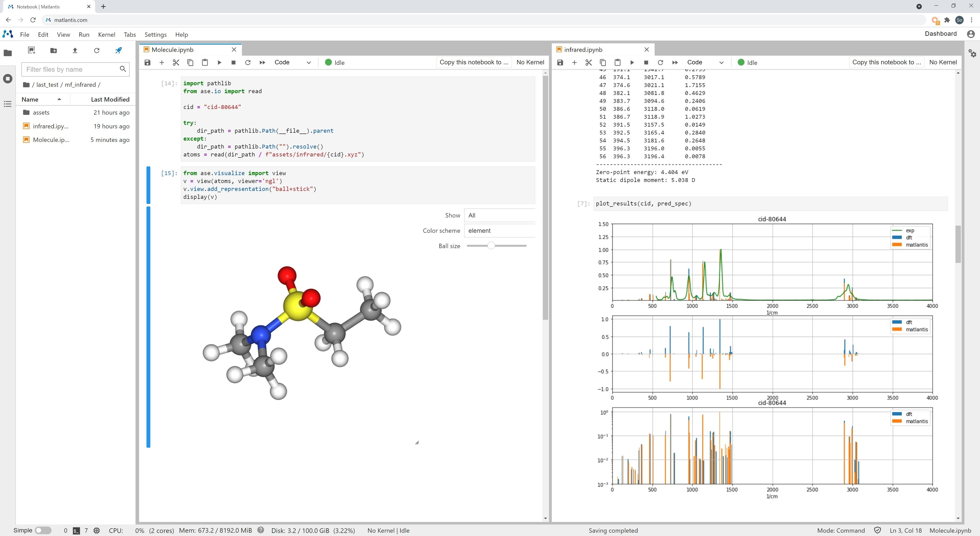Open the running terminals and kernels panel
Screen dimensions: 980x536
click(8, 79)
